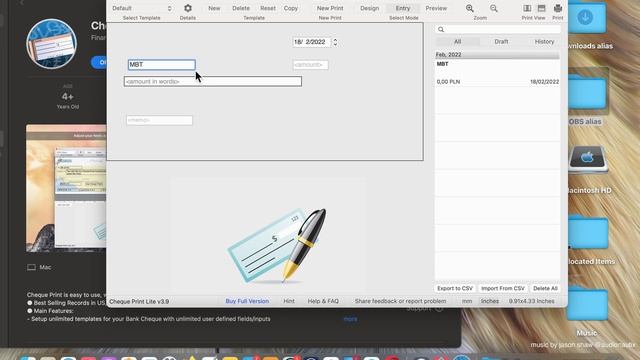Click the memo input field

pos(159,120)
